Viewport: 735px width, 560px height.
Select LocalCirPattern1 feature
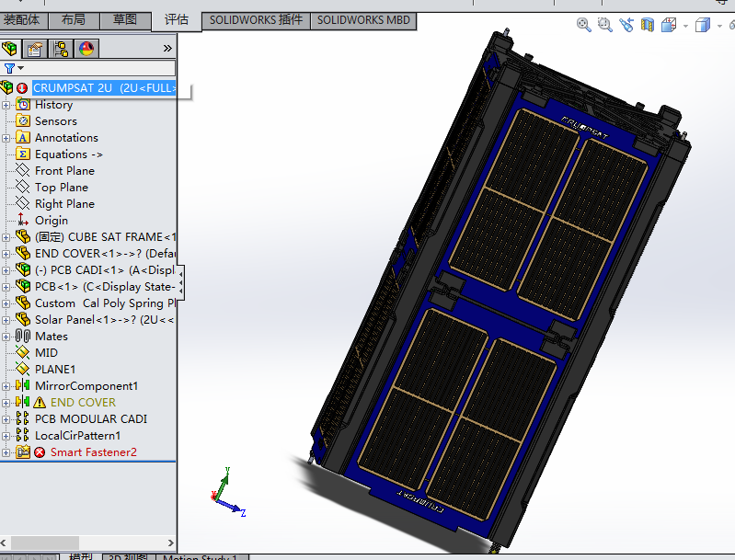[78, 436]
